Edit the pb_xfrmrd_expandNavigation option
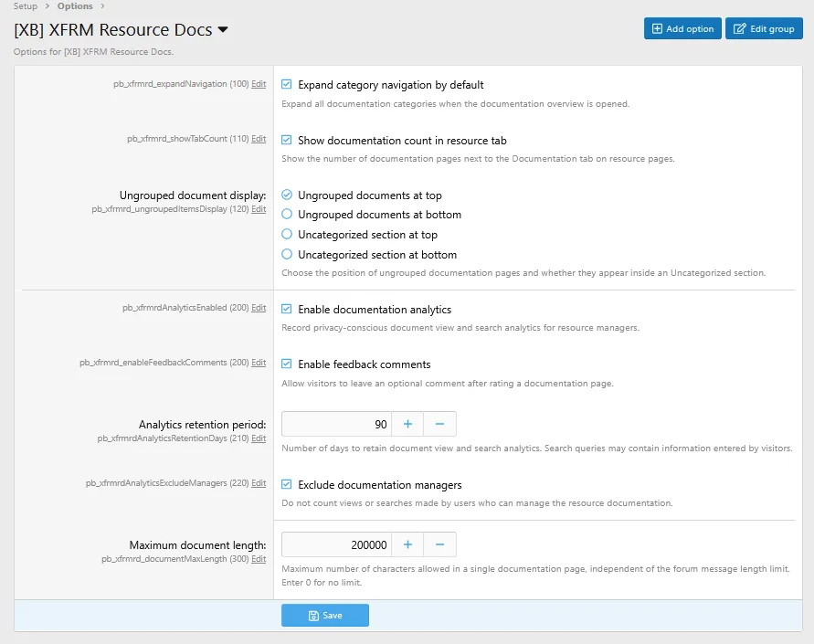Image resolution: width=814 pixels, height=644 pixels. click(x=259, y=84)
